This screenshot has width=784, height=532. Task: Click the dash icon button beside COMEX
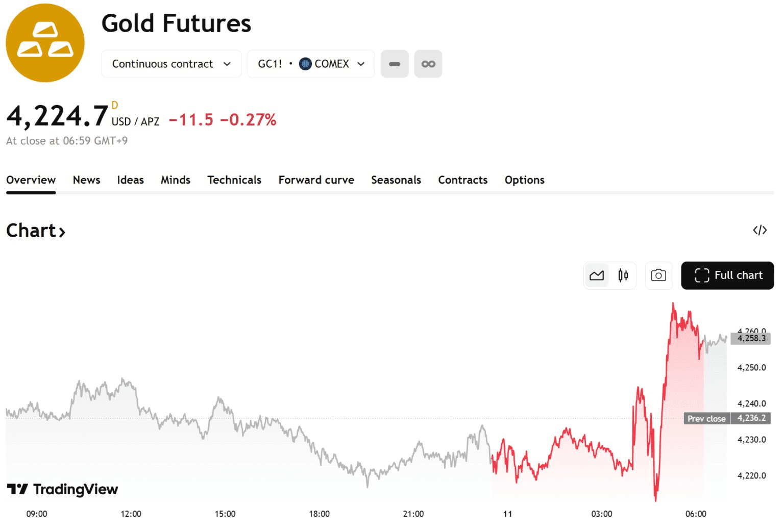tap(395, 64)
